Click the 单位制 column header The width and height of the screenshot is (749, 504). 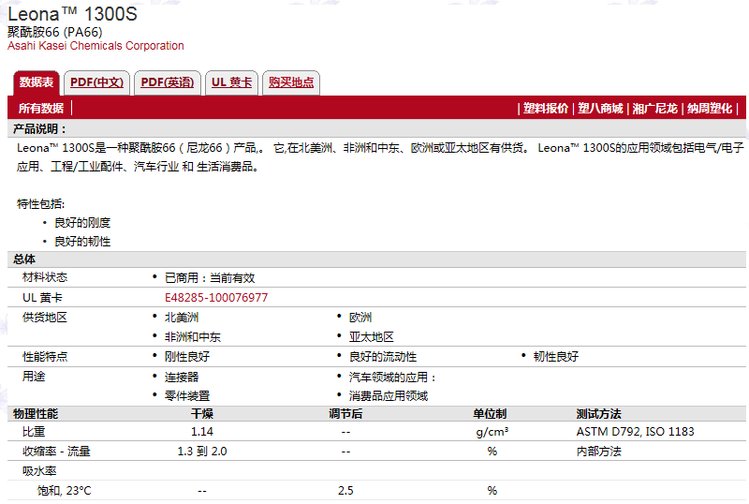tap(490, 414)
